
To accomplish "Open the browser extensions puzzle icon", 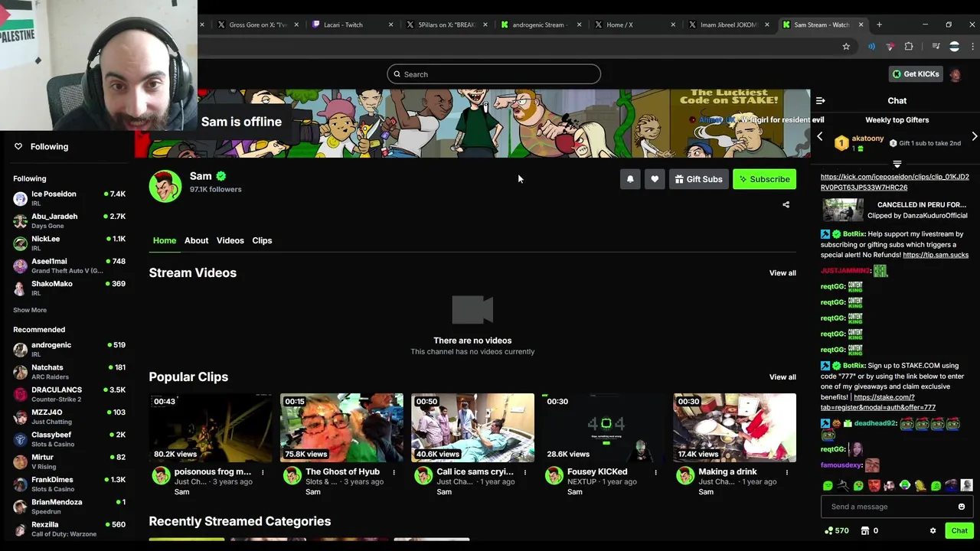I will click(909, 47).
